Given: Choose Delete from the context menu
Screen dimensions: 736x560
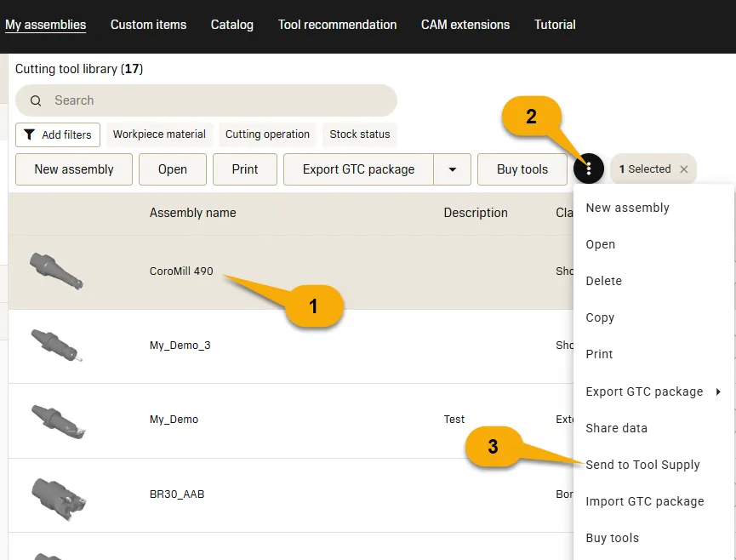Looking at the screenshot, I should click(x=603, y=281).
